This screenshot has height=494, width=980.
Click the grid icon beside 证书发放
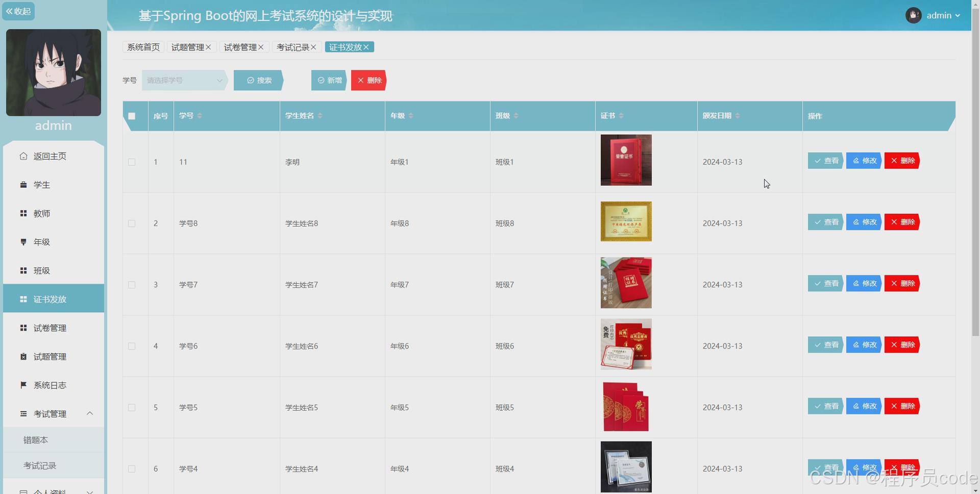(23, 299)
